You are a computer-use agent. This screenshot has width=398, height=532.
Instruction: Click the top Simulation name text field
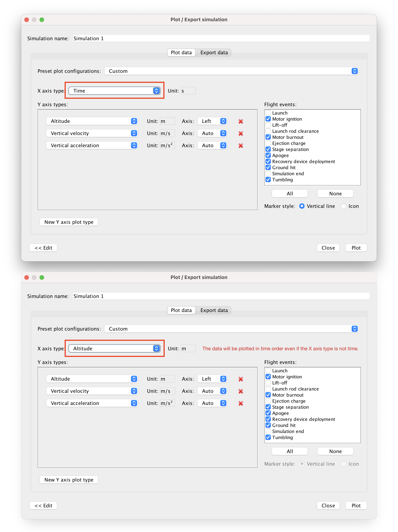(x=221, y=39)
